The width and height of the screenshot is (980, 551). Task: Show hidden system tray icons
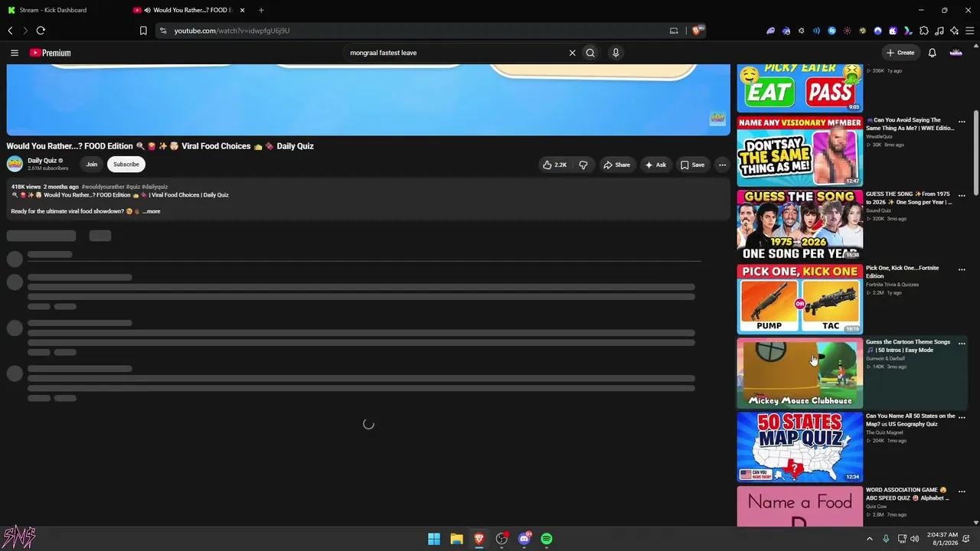pyautogui.click(x=869, y=539)
